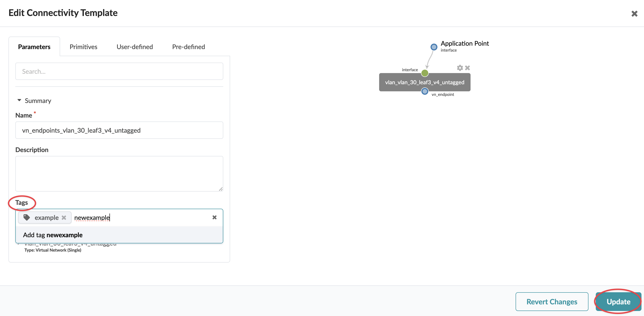The width and height of the screenshot is (644, 316).
Task: Click inside the Description text area
Action: pos(119,174)
